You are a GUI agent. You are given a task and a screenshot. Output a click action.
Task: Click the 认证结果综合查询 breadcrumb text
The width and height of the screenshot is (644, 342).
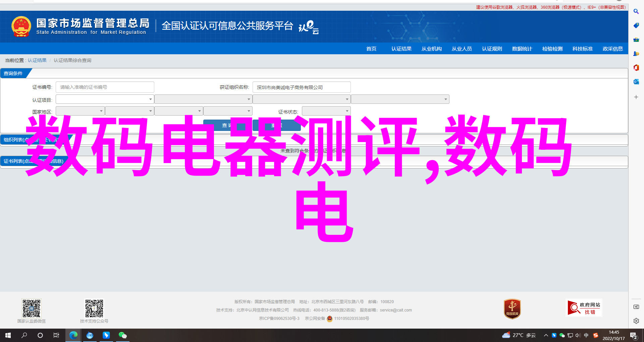72,60
